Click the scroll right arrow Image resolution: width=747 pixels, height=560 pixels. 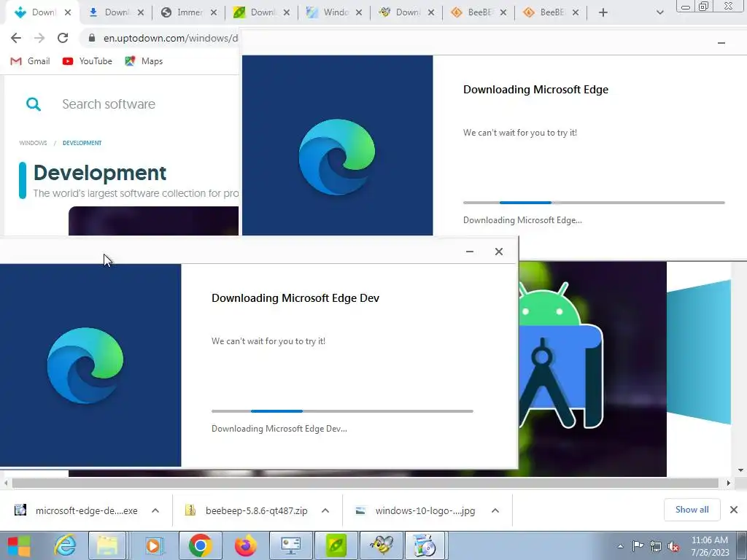click(729, 483)
